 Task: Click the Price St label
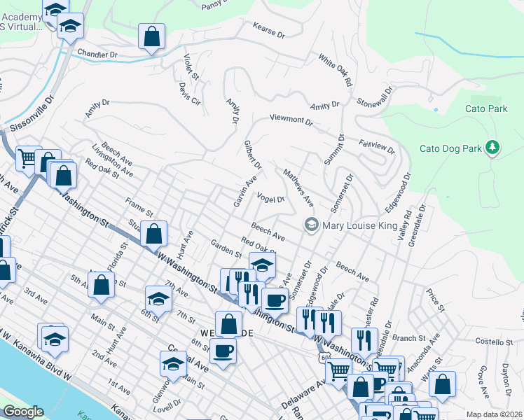(436, 300)
